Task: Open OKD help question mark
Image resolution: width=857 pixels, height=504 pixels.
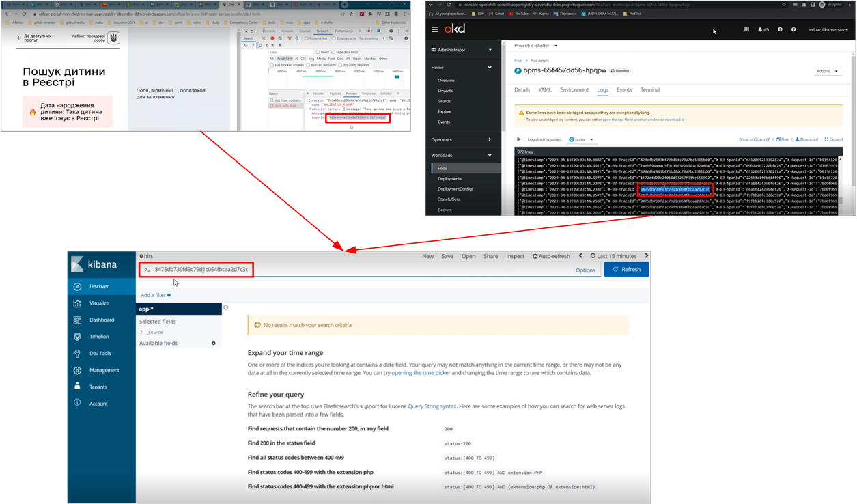Action: pos(793,29)
